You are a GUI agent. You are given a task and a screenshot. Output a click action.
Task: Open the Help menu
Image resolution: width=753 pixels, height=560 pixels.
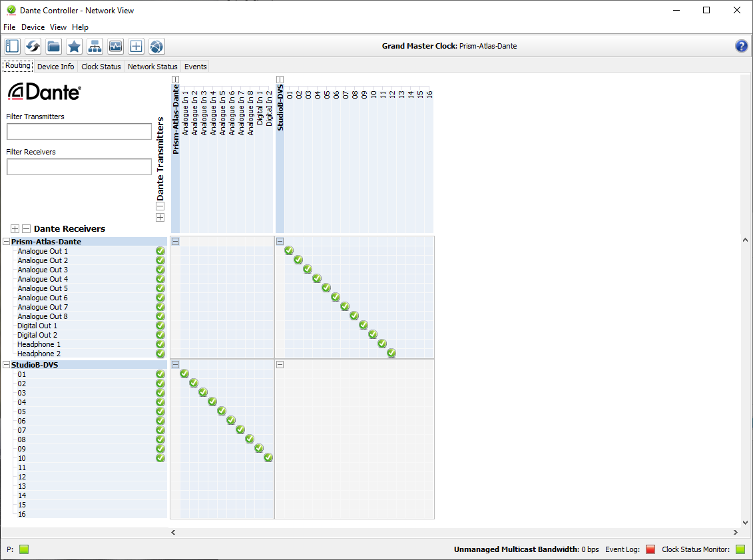(80, 27)
